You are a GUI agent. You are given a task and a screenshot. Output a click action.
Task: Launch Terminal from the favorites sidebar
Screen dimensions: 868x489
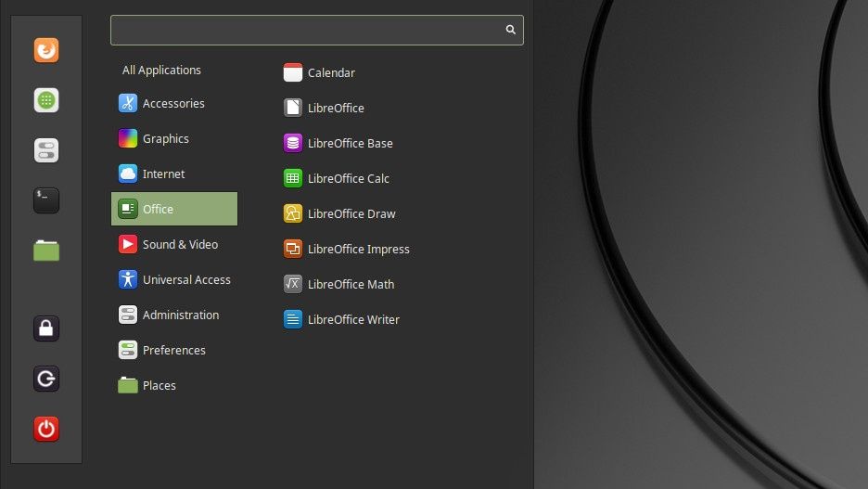[46, 200]
